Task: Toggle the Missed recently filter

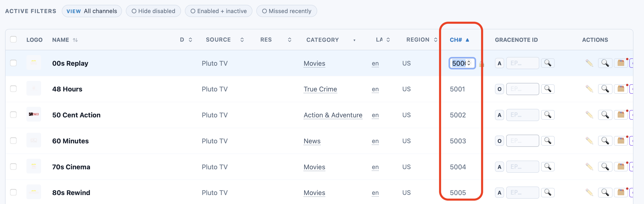Action: click(286, 11)
